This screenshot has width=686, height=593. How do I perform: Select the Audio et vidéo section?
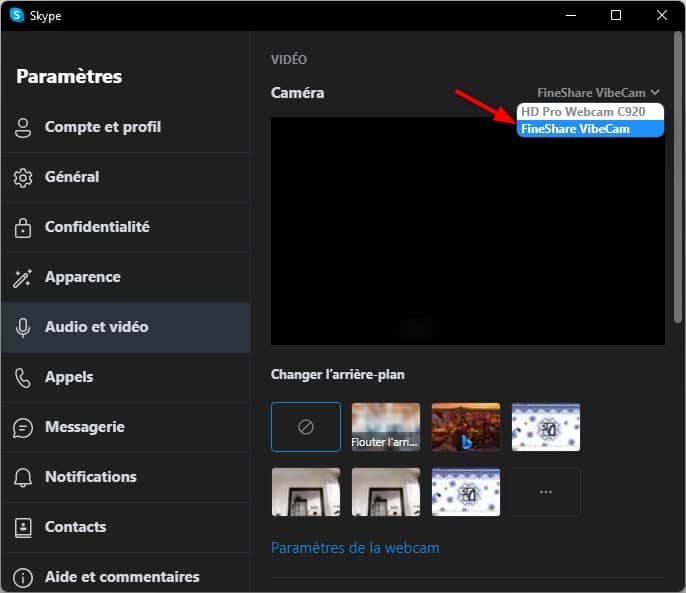[x=126, y=327]
